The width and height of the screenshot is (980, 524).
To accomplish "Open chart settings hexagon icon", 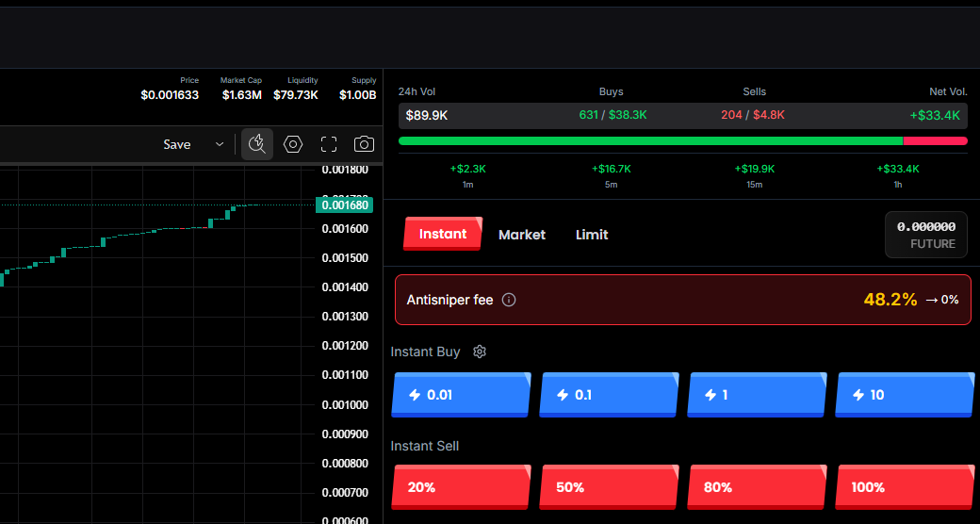I will pos(292,144).
